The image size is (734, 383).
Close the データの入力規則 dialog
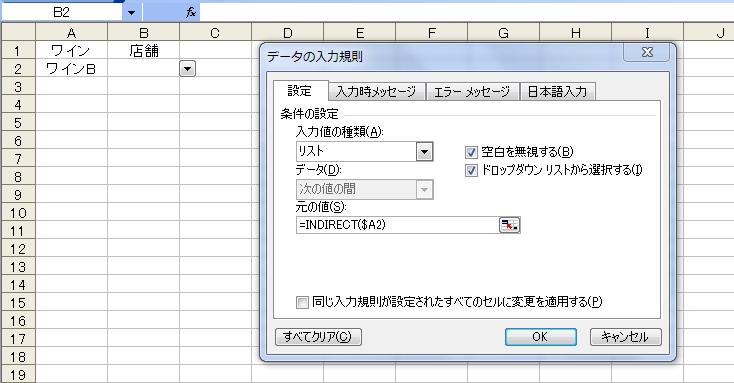[647, 52]
